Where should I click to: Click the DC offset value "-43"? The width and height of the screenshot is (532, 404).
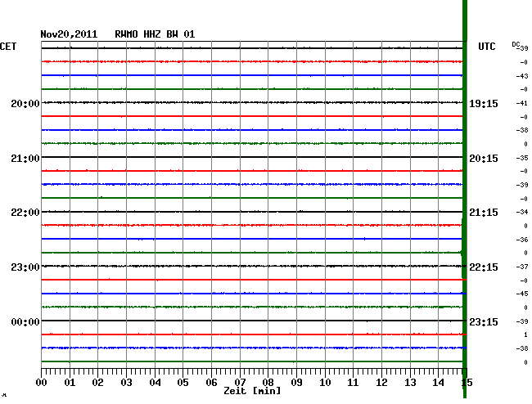point(522,76)
